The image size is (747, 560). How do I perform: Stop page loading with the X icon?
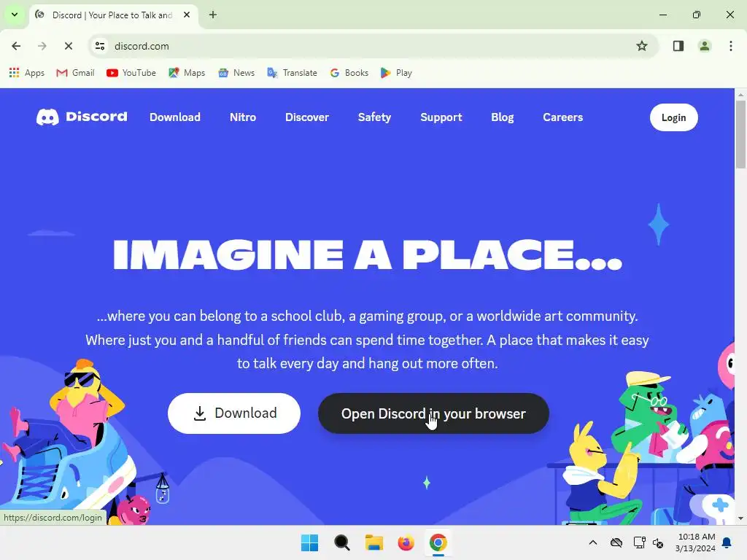click(68, 46)
